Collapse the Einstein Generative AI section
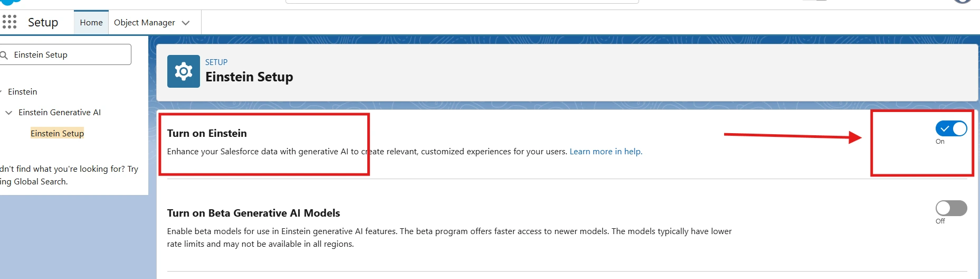980x279 pixels. coord(9,113)
